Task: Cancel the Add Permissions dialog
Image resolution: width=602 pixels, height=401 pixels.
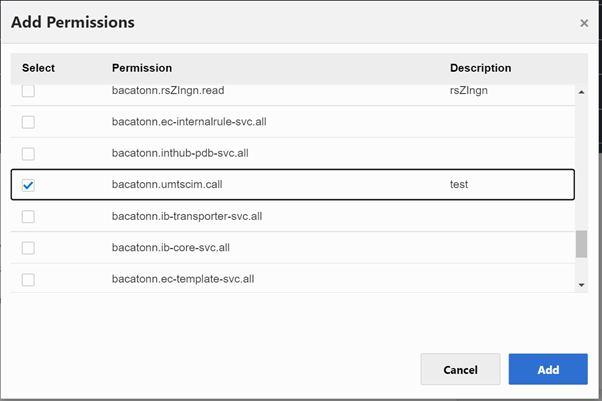Action: click(x=460, y=369)
